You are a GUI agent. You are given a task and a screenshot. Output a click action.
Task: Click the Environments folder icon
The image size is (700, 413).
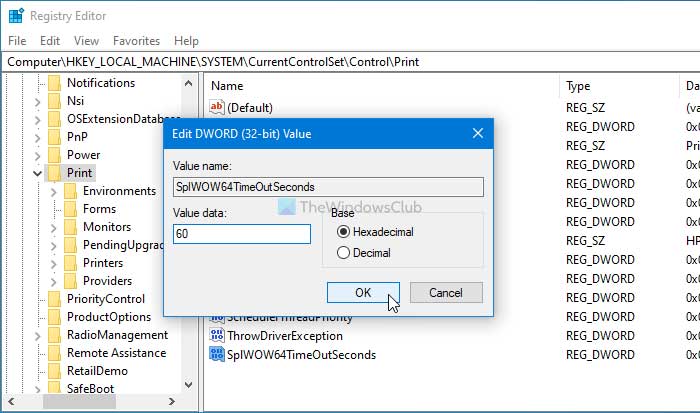pos(71,191)
